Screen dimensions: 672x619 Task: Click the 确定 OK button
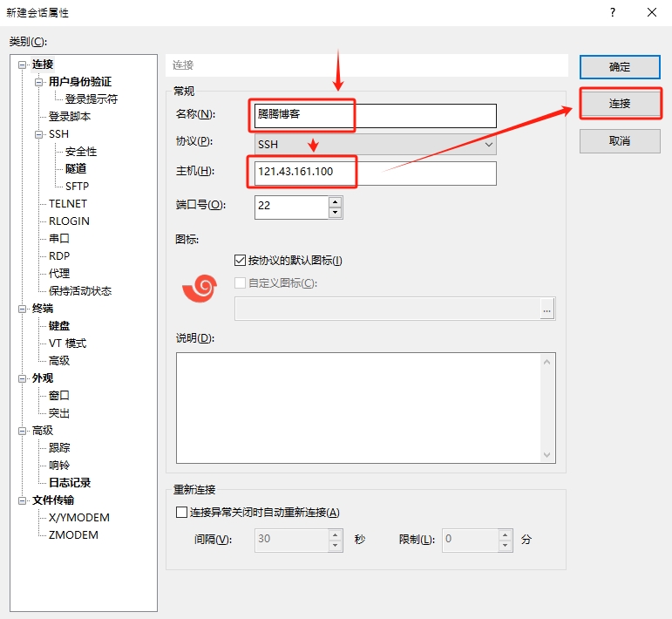(619, 67)
